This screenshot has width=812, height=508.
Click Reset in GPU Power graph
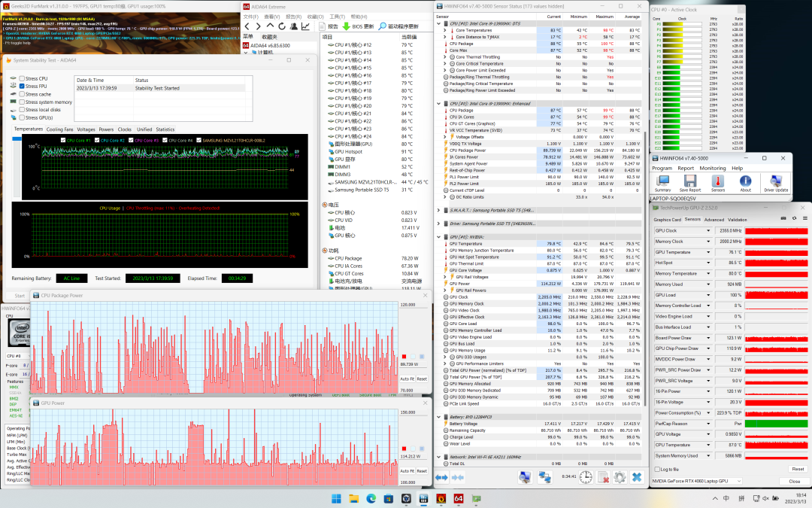[422, 471]
